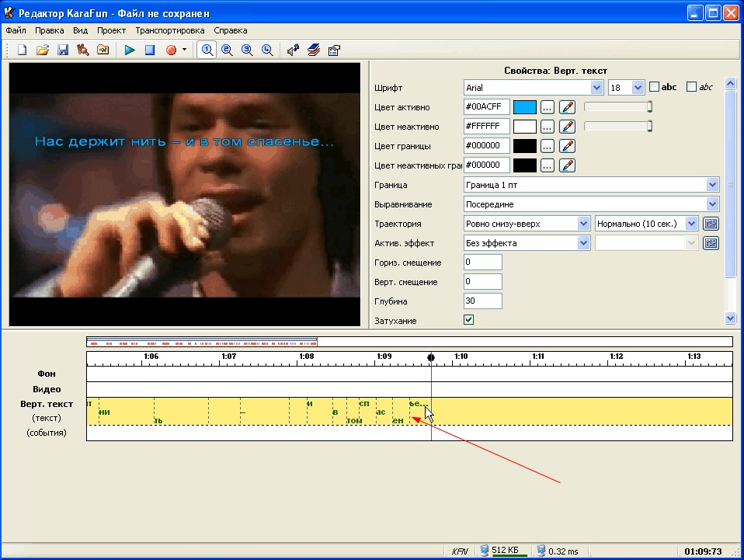Open the layers stack toolbar icon

(x=314, y=50)
